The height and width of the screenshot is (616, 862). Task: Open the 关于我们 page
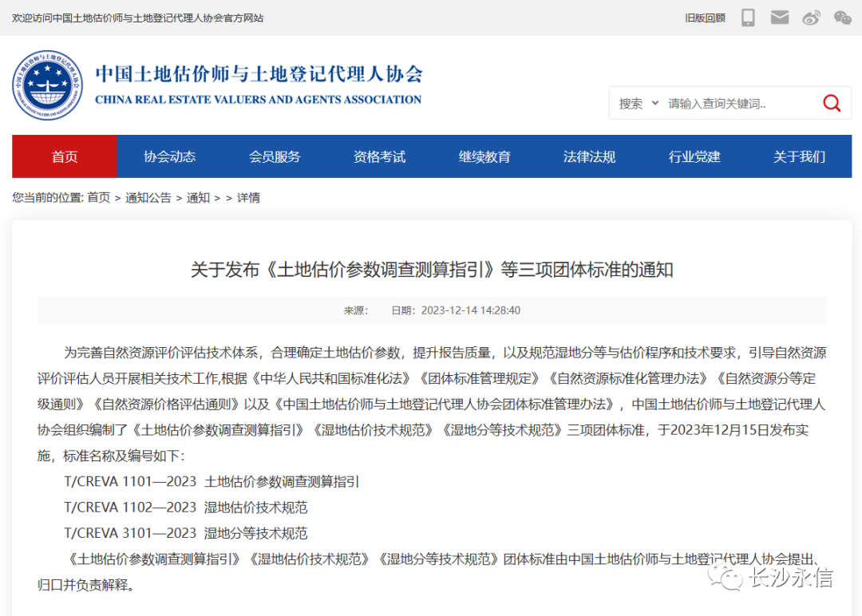(799, 156)
